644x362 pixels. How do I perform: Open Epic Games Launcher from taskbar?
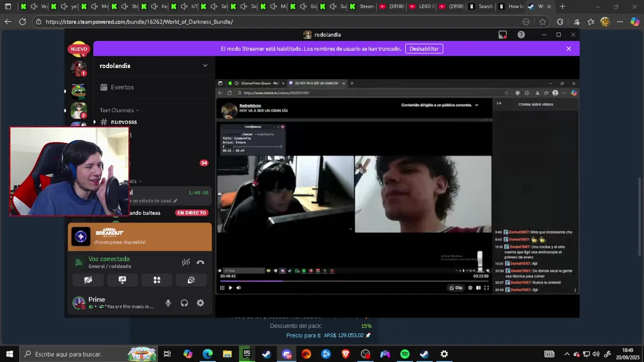pos(247,354)
